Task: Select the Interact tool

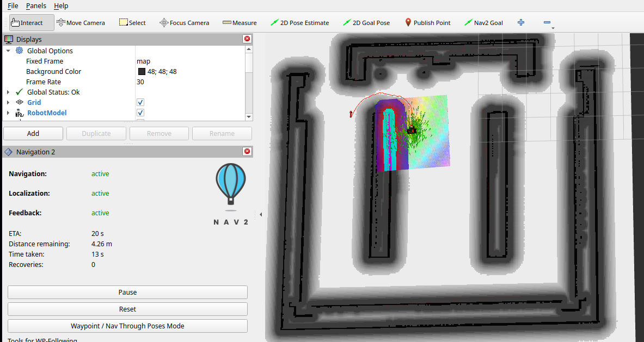Action: [x=27, y=23]
